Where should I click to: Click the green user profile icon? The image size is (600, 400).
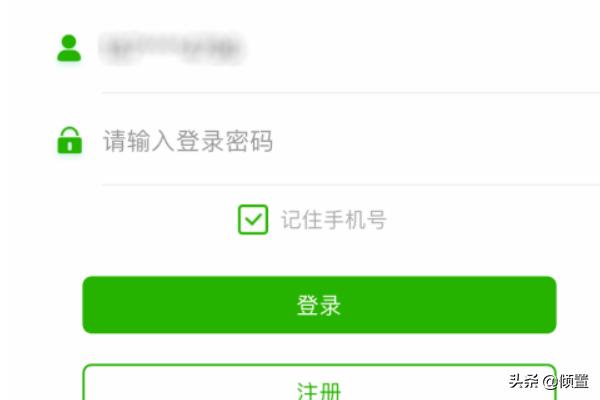69,48
